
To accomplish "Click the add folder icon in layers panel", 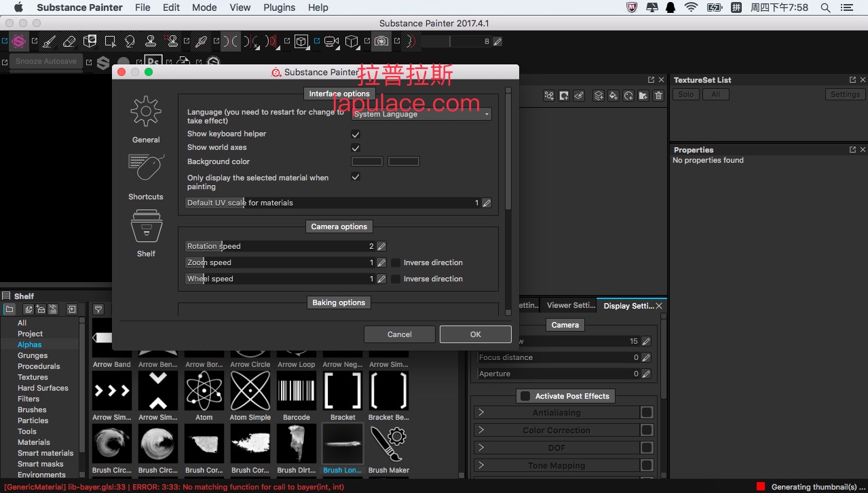I will pos(643,96).
